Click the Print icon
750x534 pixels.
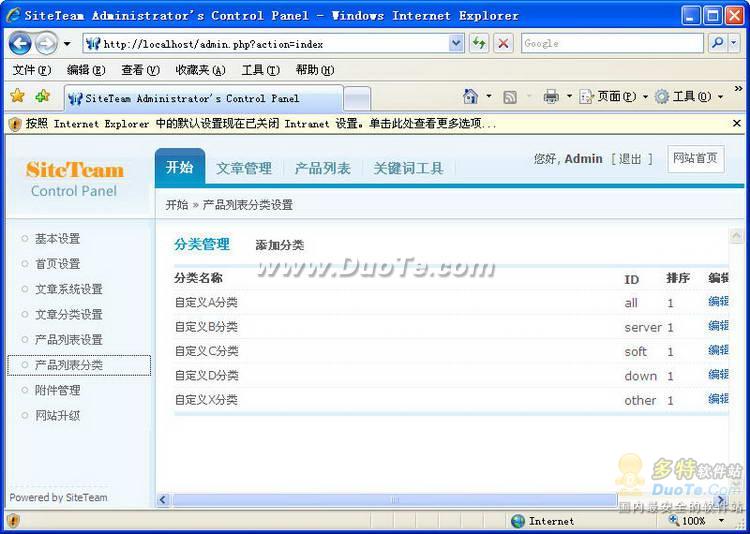tap(551, 97)
